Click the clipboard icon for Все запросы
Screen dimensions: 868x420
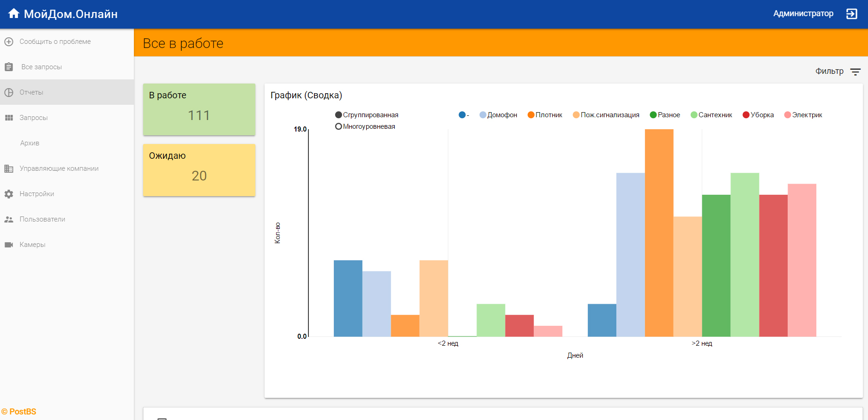tap(9, 67)
